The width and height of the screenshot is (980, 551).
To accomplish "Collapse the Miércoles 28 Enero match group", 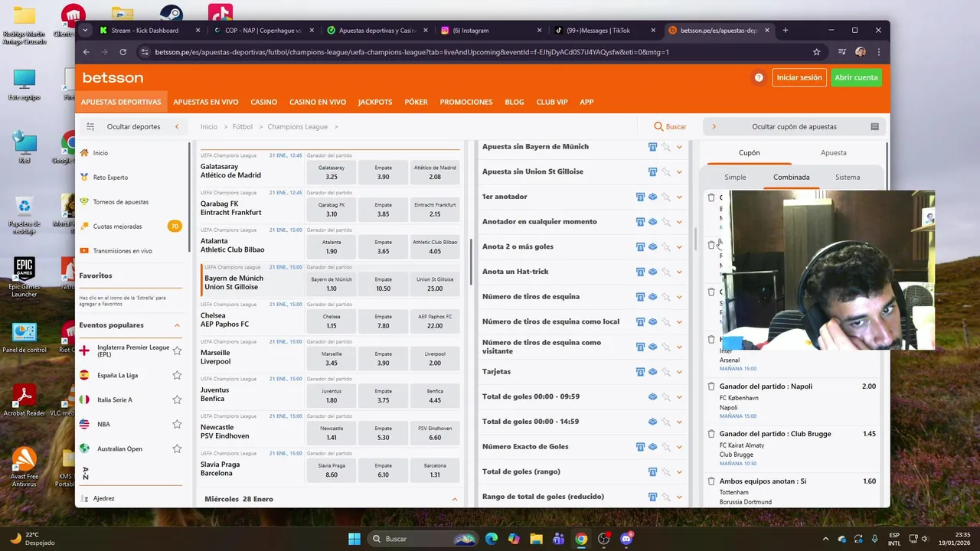I will pyautogui.click(x=454, y=500).
